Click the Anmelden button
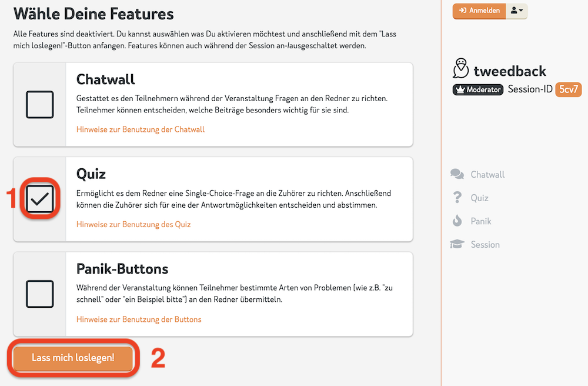This screenshot has height=386, width=588. [x=479, y=11]
